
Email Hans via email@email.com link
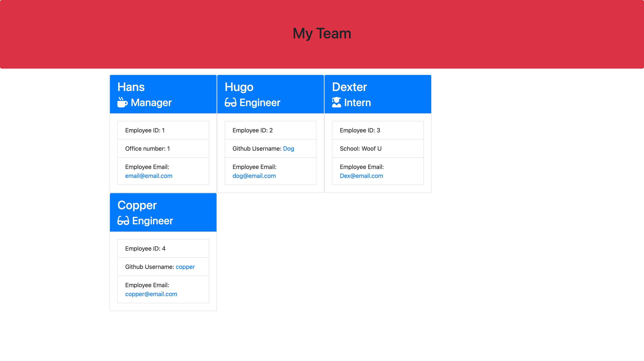149,176
